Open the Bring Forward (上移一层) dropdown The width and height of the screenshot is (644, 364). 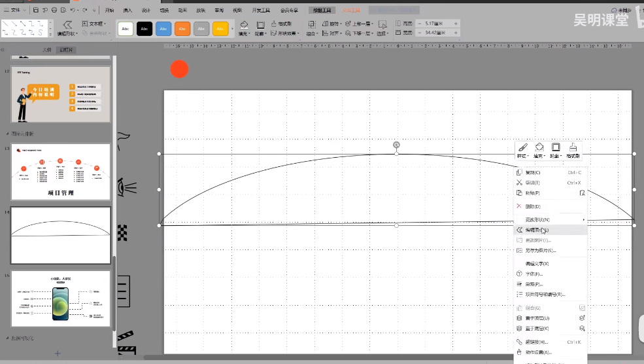(x=360, y=24)
